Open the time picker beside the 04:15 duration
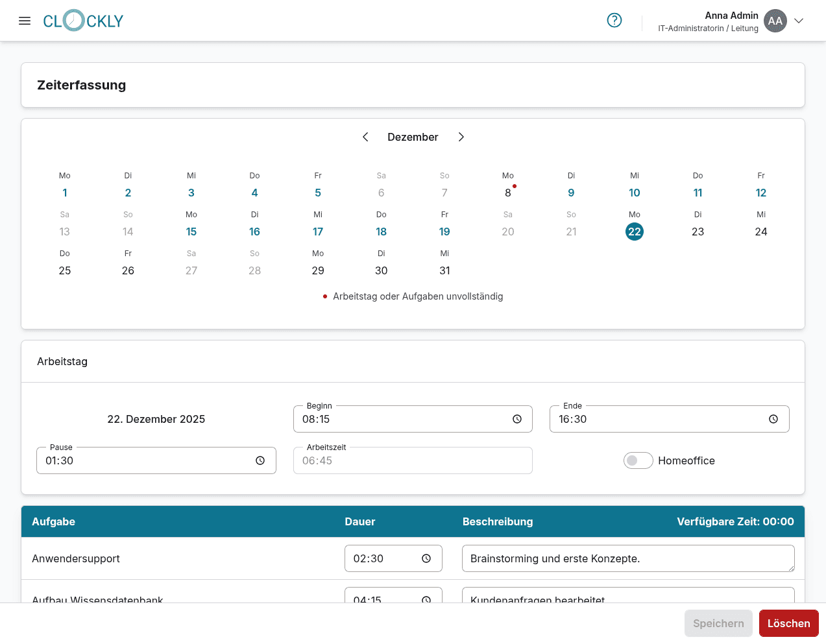 426,601
